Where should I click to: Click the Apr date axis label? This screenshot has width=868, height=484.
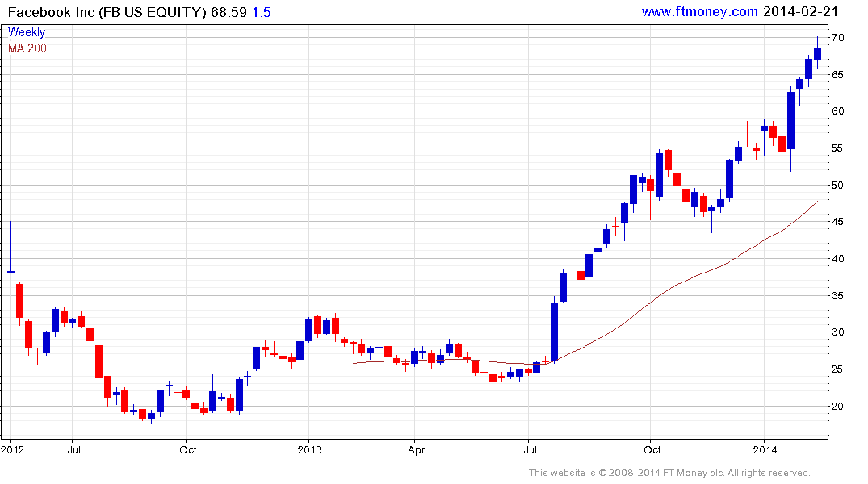click(x=416, y=449)
